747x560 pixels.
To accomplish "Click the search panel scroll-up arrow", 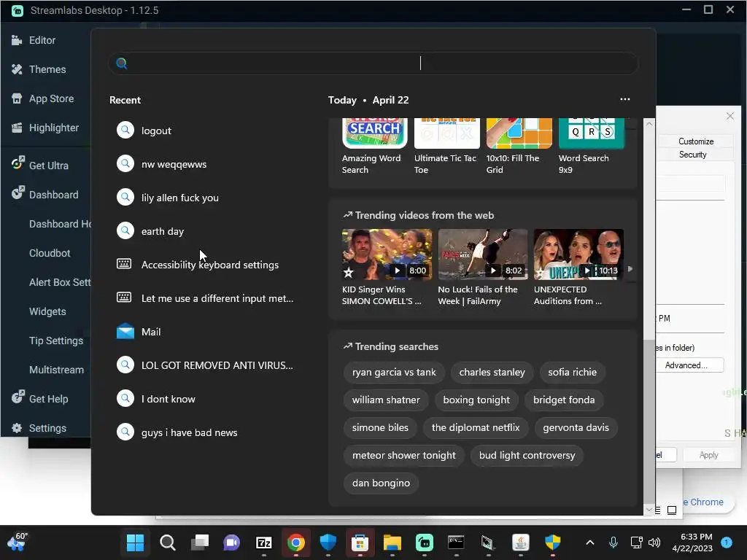I will [649, 124].
